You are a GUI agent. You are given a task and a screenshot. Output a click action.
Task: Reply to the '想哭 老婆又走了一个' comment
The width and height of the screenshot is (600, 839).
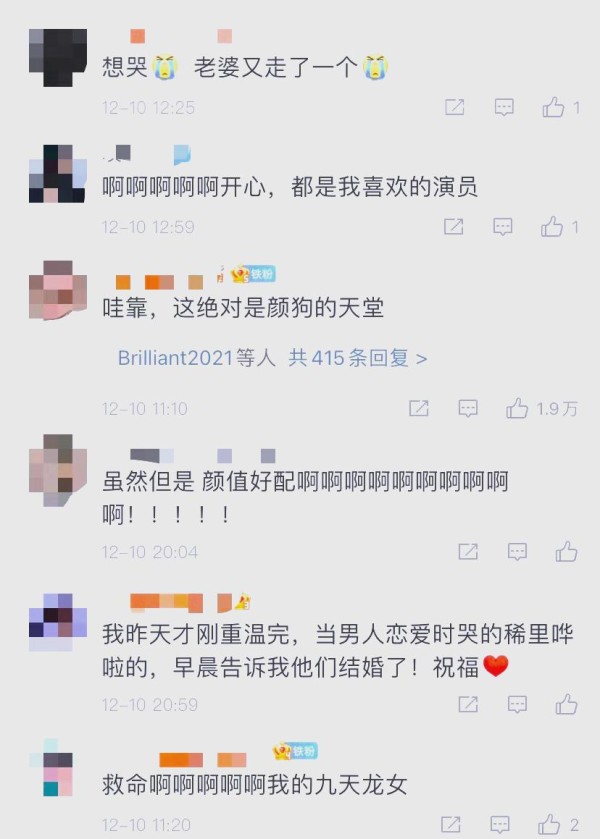point(504,108)
